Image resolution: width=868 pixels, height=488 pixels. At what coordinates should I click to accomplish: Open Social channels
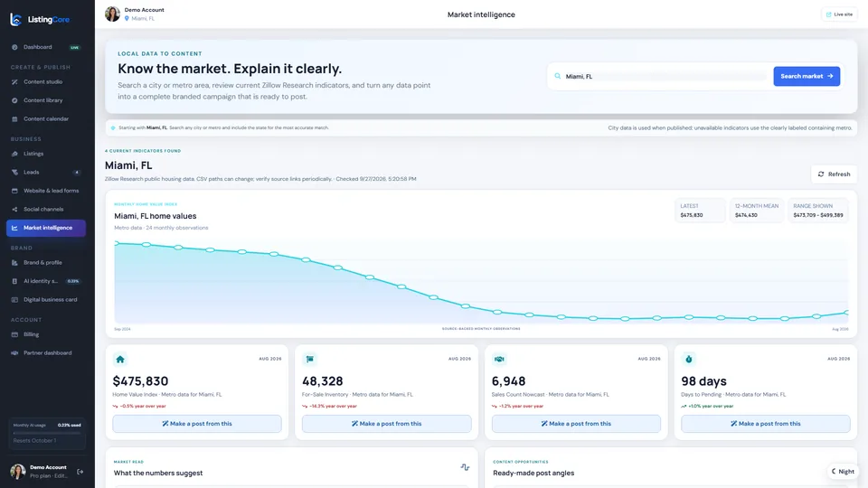[46, 209]
